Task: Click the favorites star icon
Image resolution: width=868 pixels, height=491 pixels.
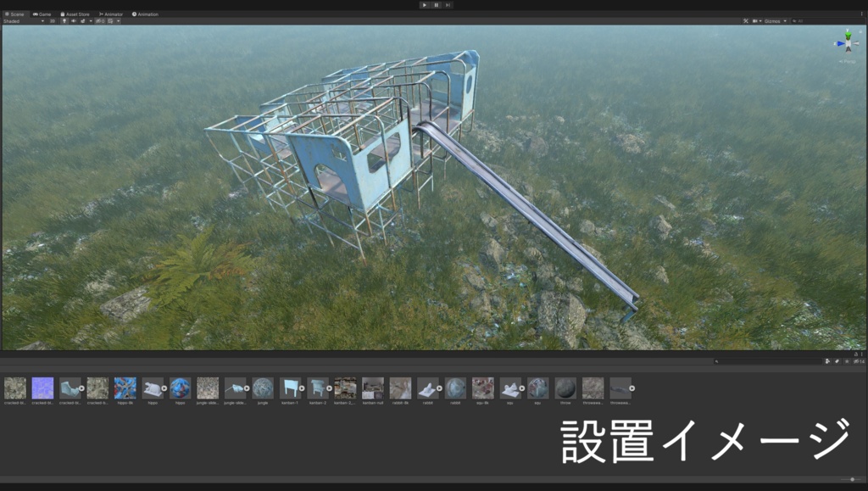Action: point(847,361)
